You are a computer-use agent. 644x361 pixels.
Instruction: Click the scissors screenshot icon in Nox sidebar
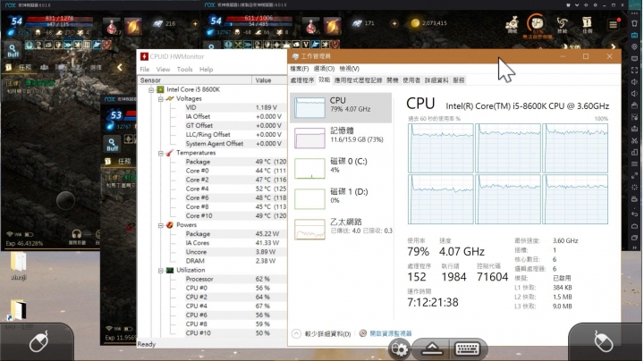tap(634, 140)
